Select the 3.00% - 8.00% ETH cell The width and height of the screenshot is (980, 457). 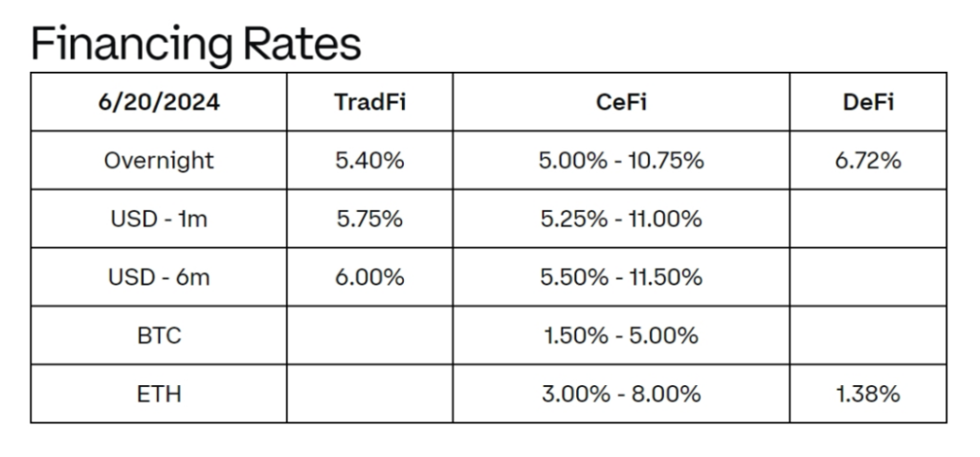[x=621, y=394]
